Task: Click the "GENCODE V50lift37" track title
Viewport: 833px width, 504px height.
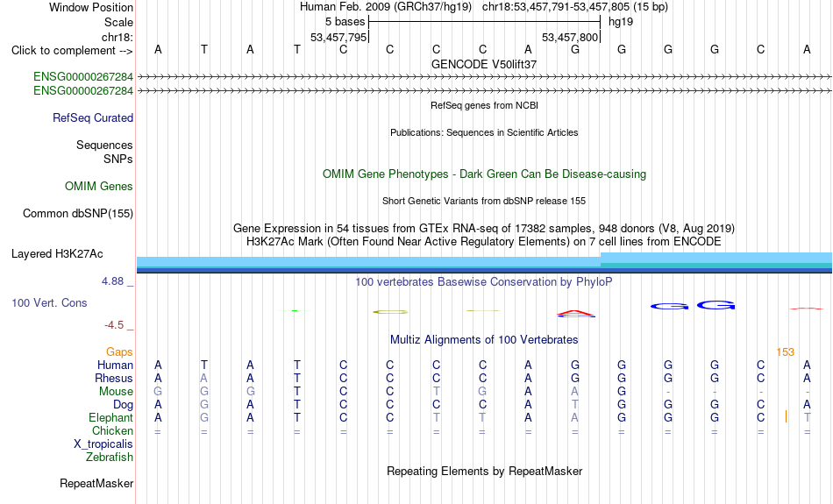Action: tap(484, 64)
